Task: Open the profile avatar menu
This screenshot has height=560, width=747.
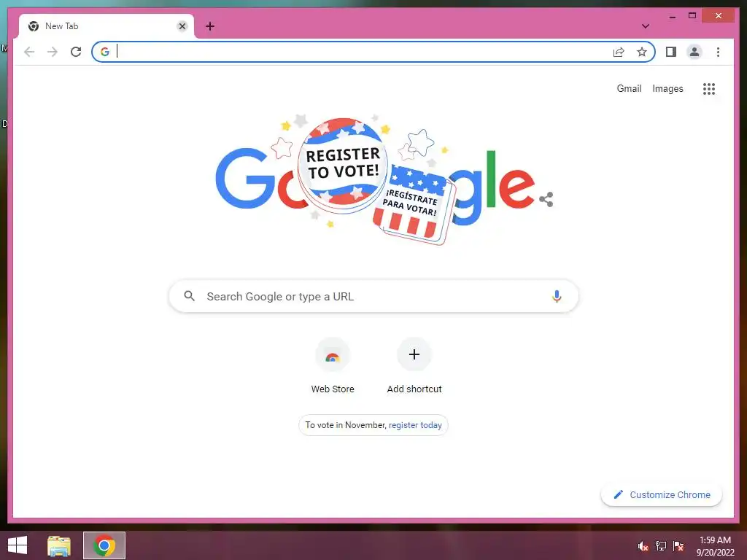Action: [x=694, y=52]
